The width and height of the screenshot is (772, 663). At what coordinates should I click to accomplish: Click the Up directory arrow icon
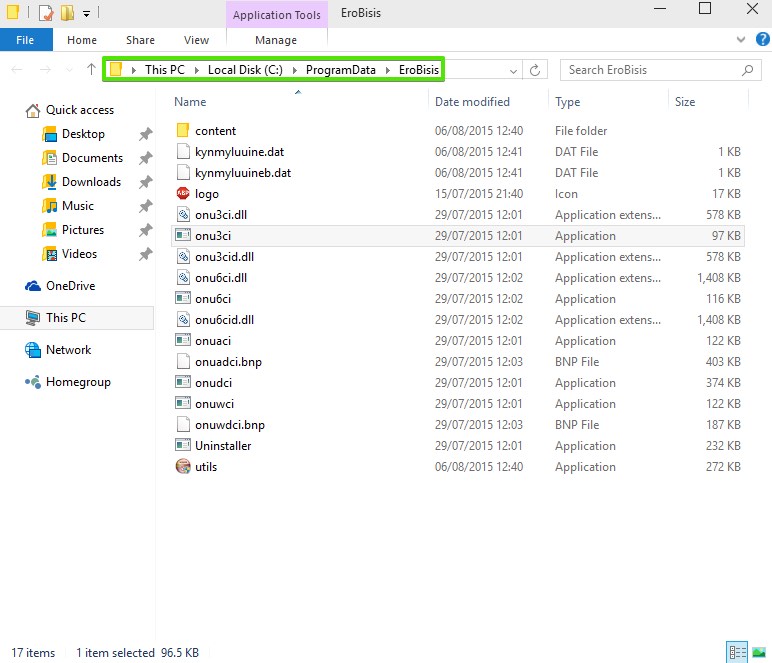click(91, 70)
